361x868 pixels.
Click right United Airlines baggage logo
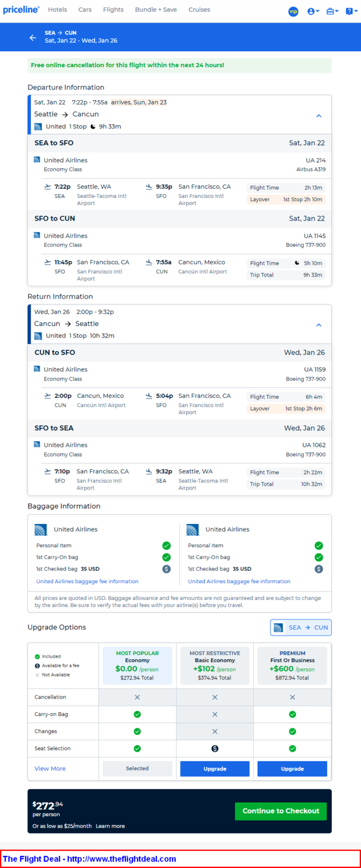[192, 530]
